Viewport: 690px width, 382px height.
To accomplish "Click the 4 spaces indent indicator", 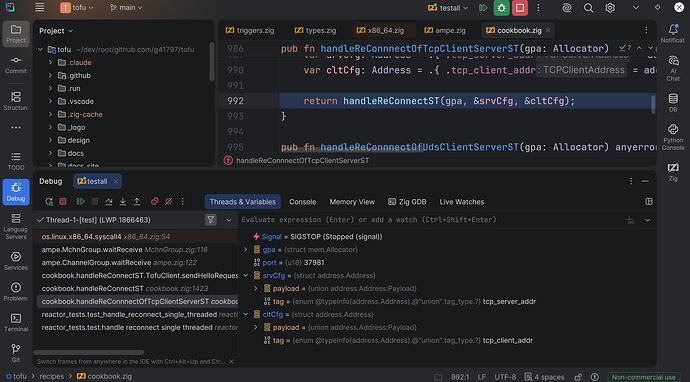I will [x=544, y=377].
